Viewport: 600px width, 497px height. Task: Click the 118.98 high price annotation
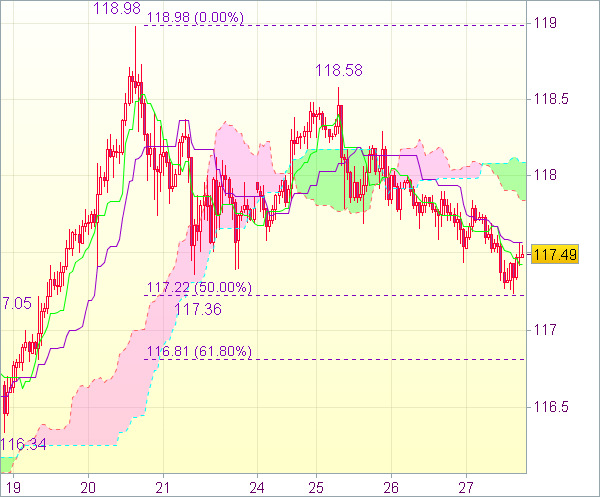(117, 8)
